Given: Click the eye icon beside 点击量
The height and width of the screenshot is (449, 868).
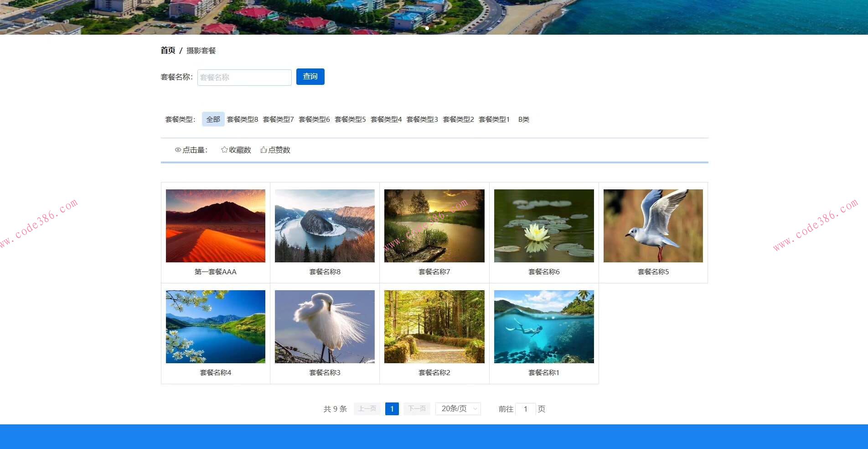Looking at the screenshot, I should [178, 149].
